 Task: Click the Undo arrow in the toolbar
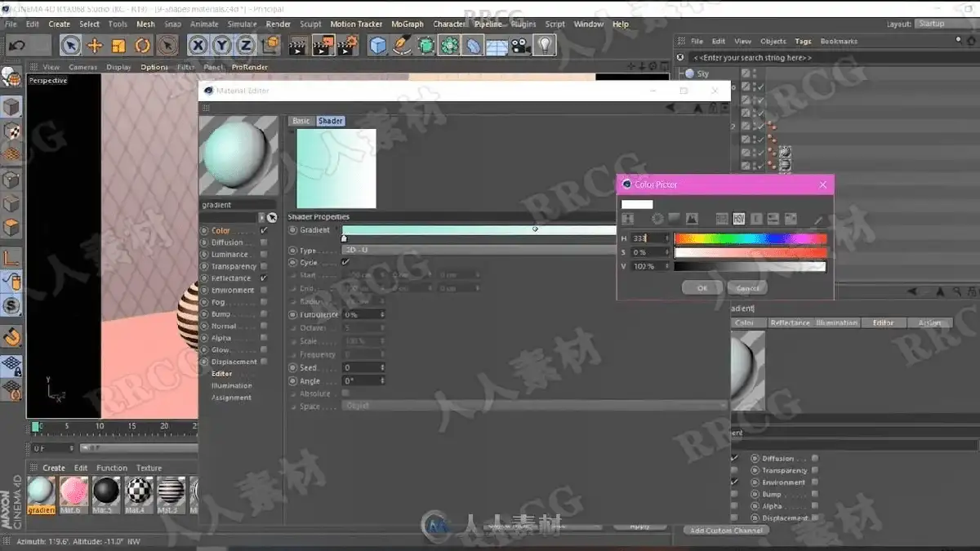16,46
